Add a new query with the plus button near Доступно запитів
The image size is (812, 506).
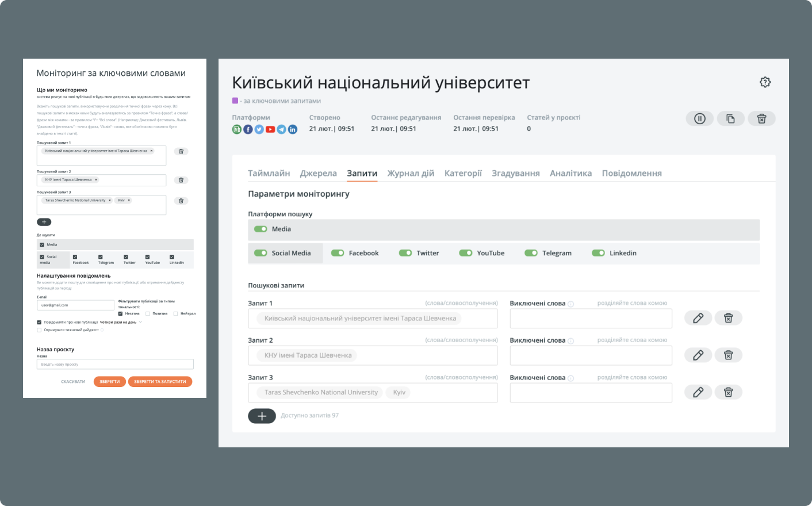[262, 416]
